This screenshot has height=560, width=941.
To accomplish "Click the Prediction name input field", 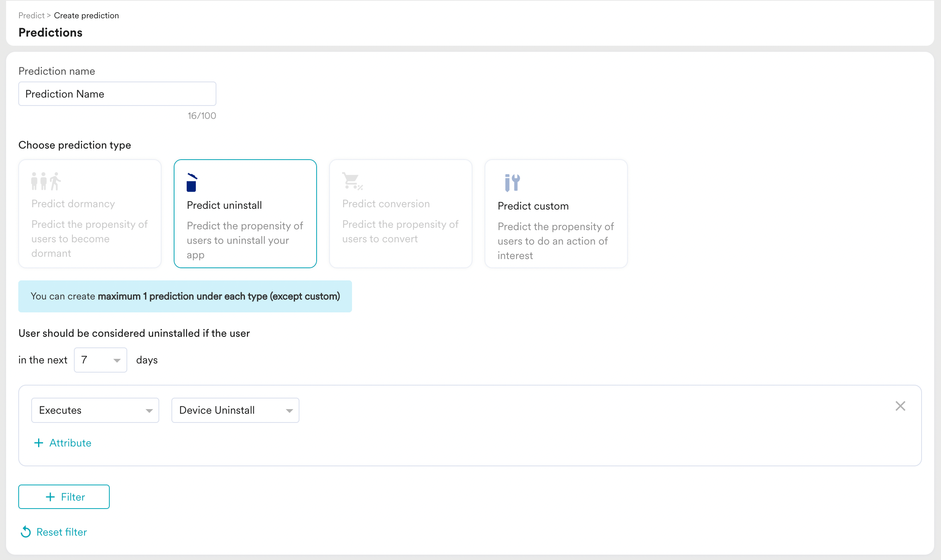I will click(x=117, y=94).
